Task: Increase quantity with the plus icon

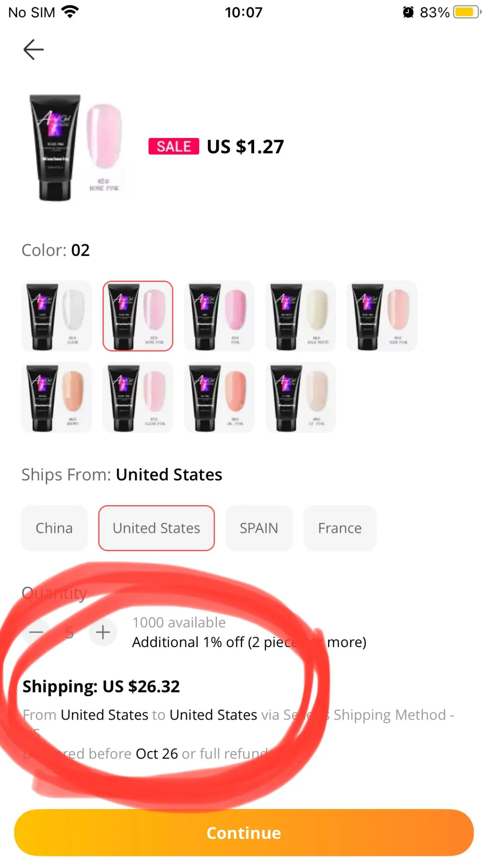Action: [x=103, y=632]
